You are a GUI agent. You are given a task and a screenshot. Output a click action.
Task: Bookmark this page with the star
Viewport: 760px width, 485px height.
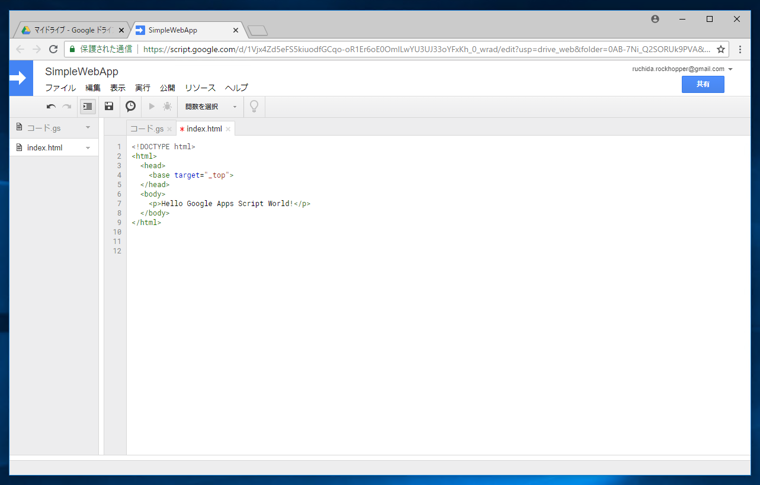point(721,49)
